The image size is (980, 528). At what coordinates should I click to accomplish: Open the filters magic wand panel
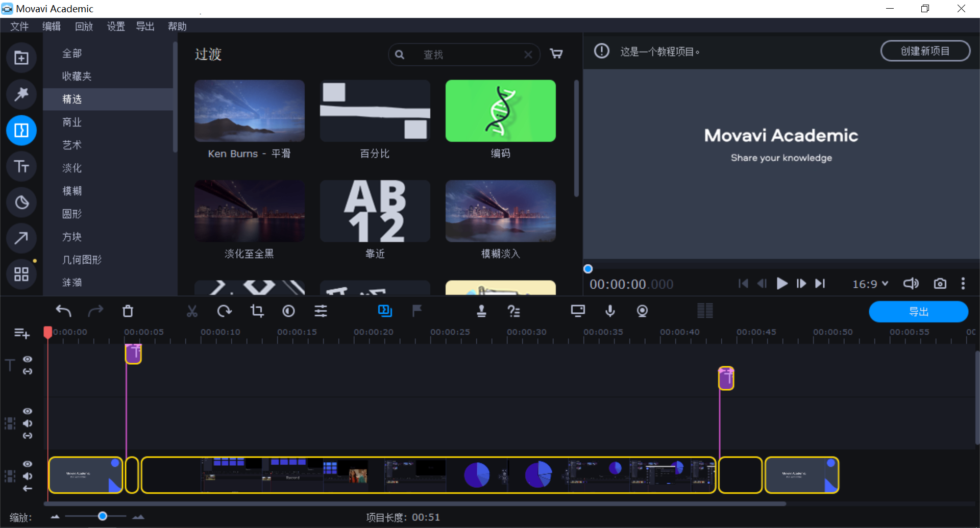(21, 94)
